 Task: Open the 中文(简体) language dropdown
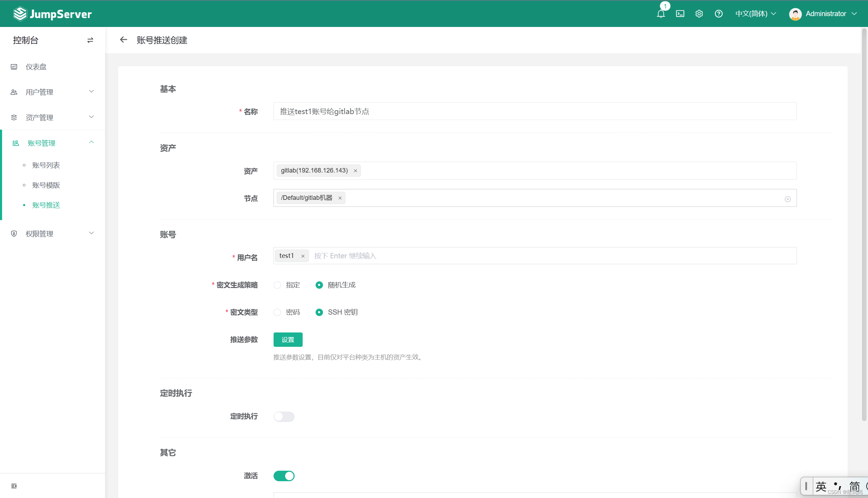pyautogui.click(x=755, y=14)
